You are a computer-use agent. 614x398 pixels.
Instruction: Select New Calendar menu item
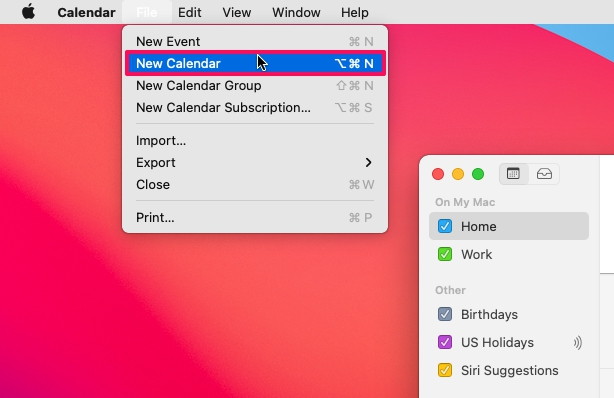pos(255,63)
